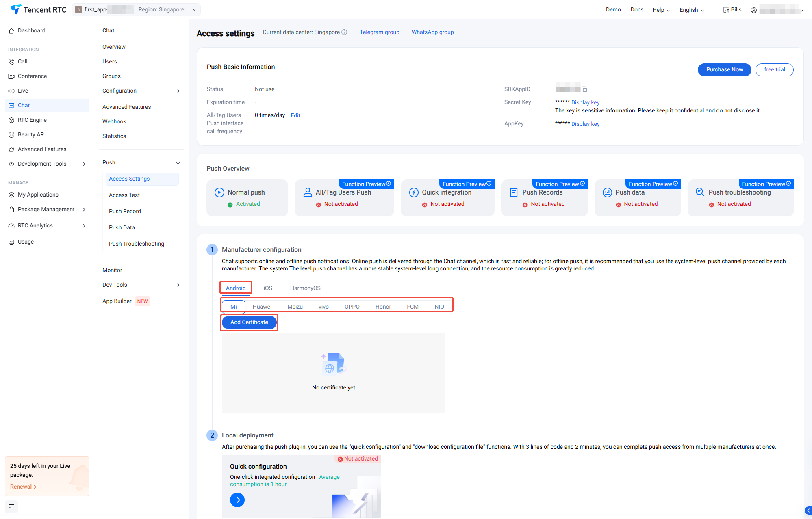Expand the Configuration submenu

[x=178, y=91]
